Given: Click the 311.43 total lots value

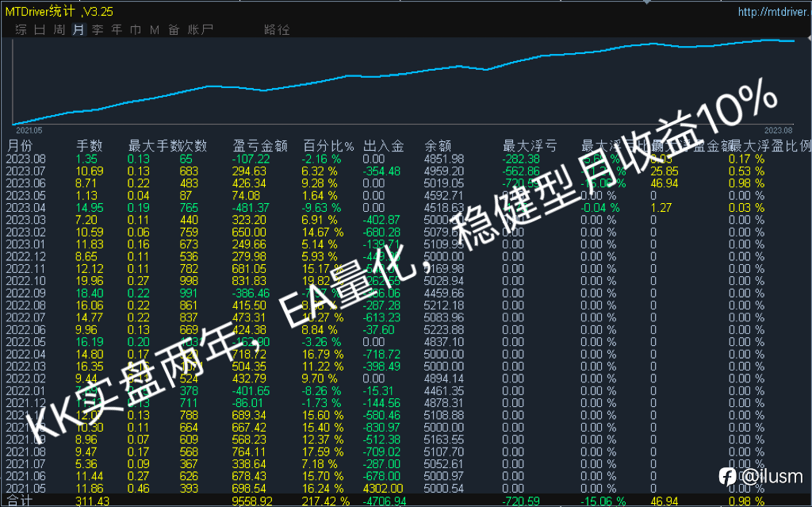Looking at the screenshot, I should pyautogui.click(x=92, y=501).
